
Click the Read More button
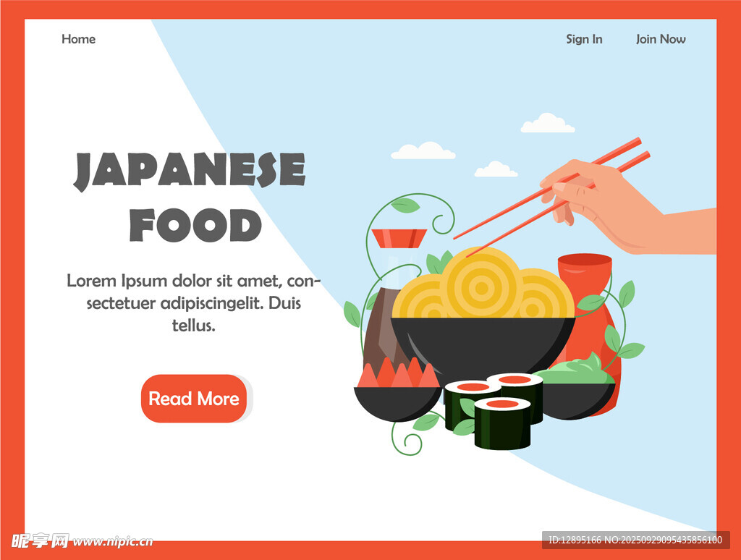pyautogui.click(x=194, y=399)
